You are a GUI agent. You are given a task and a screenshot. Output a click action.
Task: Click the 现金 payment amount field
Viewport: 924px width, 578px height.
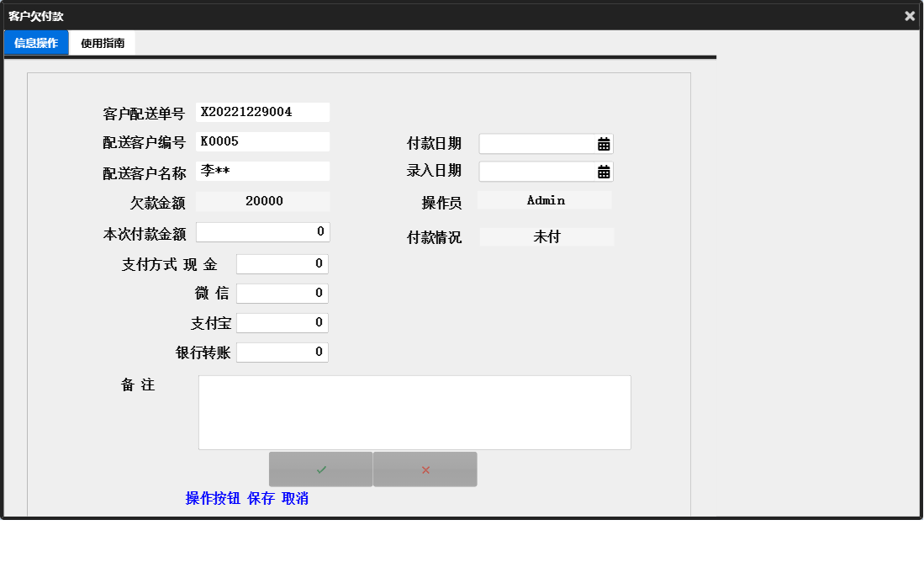282,263
